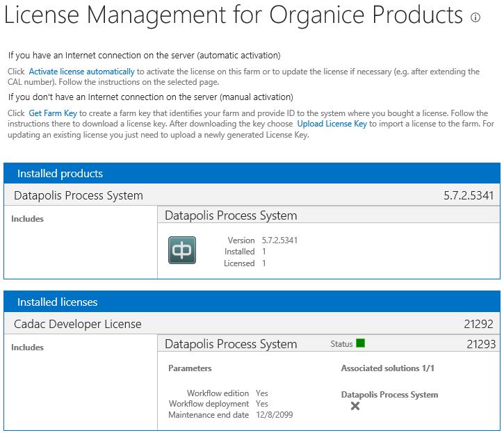This screenshot has width=504, height=433.
Task: Click the X icon under Associated solutions
Action: [355, 406]
